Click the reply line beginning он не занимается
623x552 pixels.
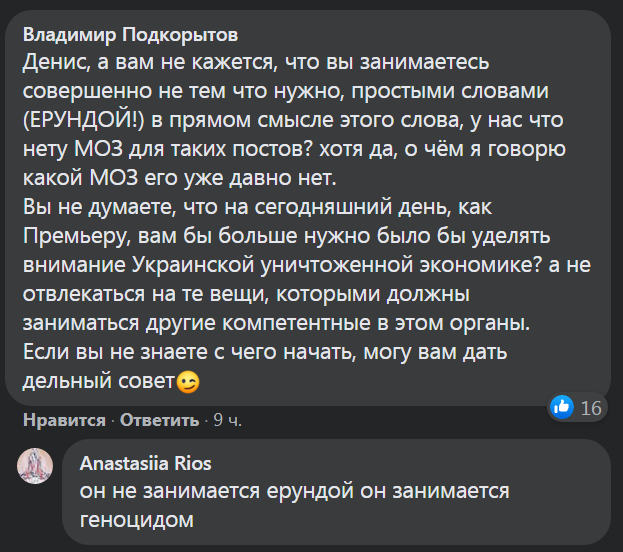295,492
